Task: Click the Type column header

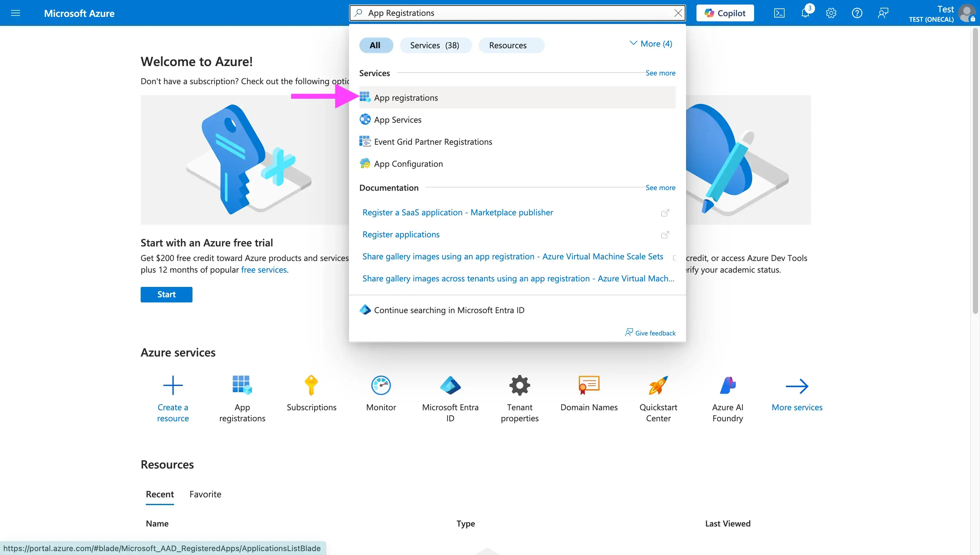Action: pos(466,523)
